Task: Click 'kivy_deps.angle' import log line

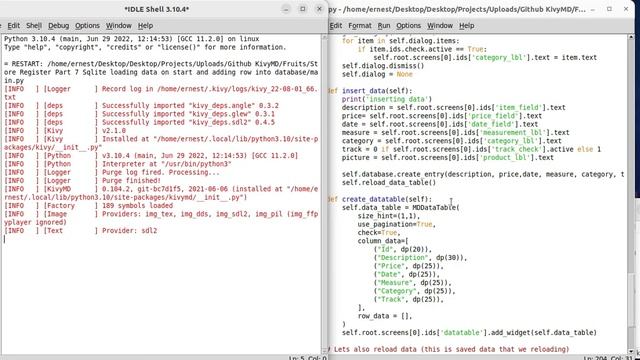Action: 141,105
